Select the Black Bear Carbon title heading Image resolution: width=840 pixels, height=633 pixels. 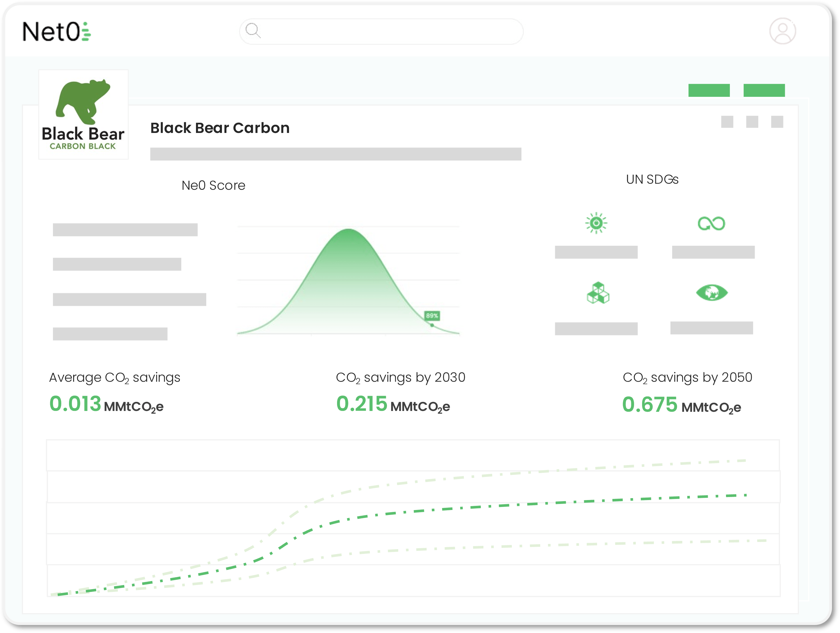coord(219,128)
